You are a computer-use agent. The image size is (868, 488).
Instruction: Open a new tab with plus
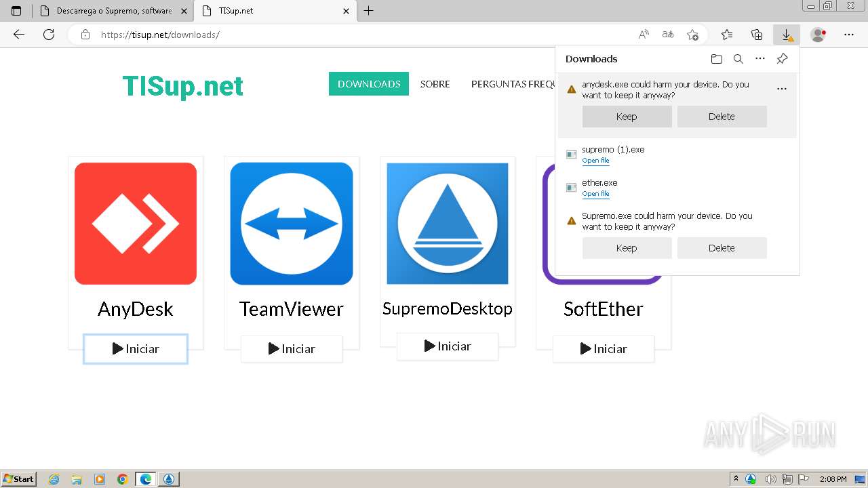point(369,11)
